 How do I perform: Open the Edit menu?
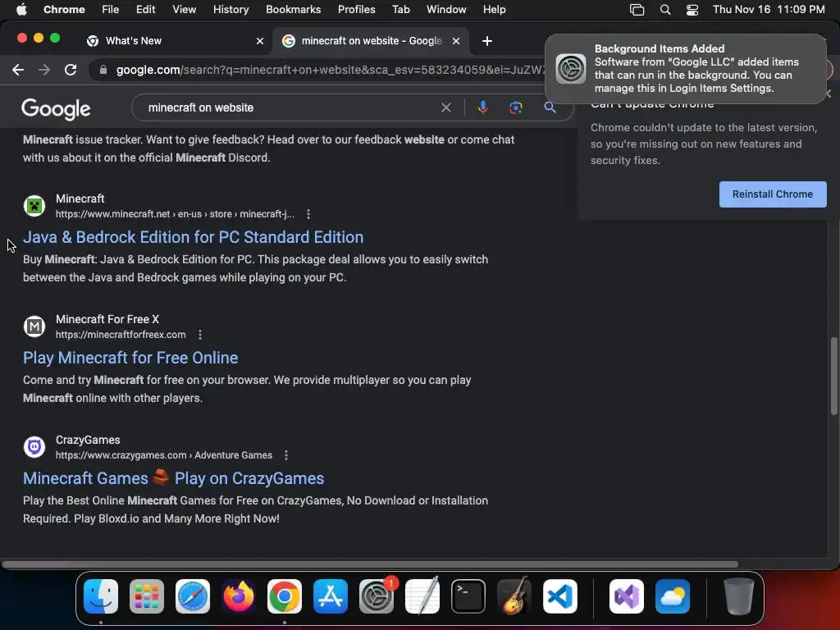pos(145,10)
